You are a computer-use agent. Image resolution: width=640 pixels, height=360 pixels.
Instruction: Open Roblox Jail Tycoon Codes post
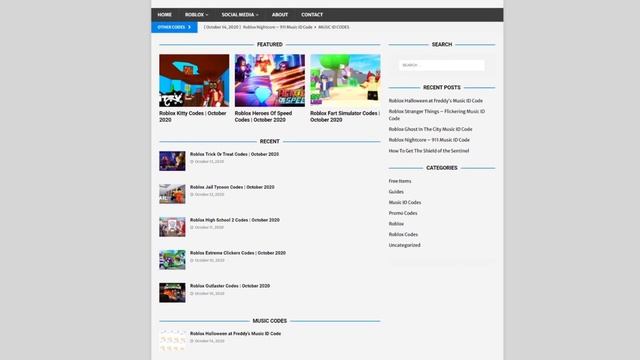232,187
